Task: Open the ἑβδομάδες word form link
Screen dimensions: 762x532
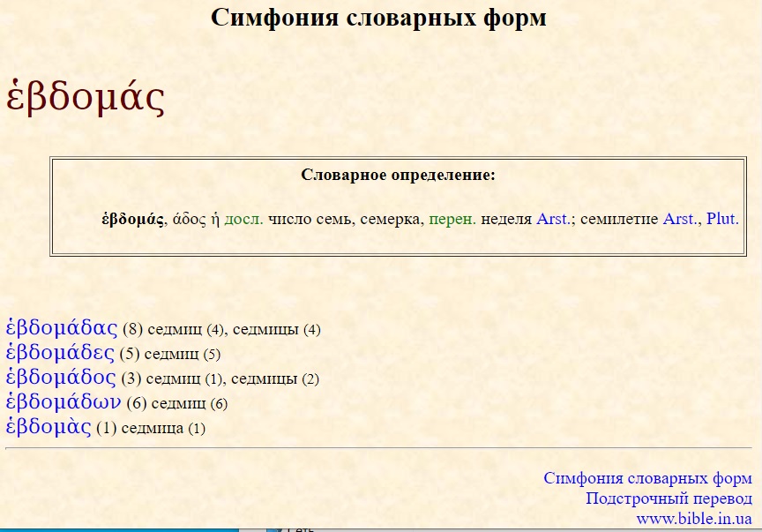Action: [60, 353]
